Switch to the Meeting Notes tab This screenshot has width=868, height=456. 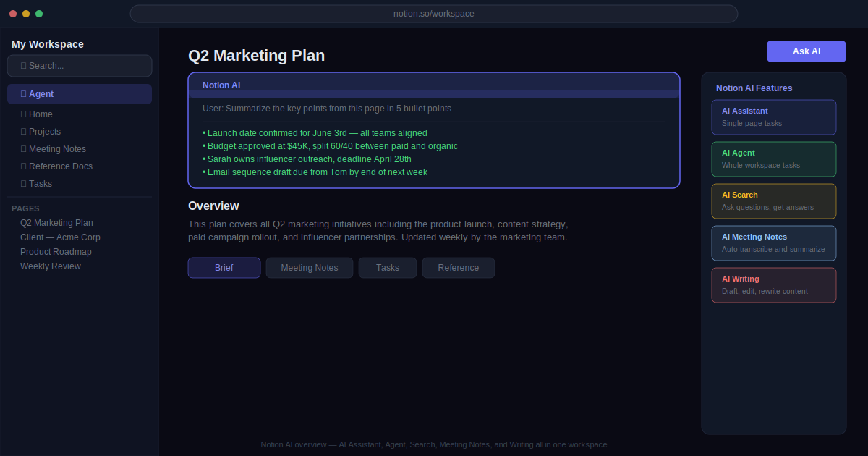[310, 268]
